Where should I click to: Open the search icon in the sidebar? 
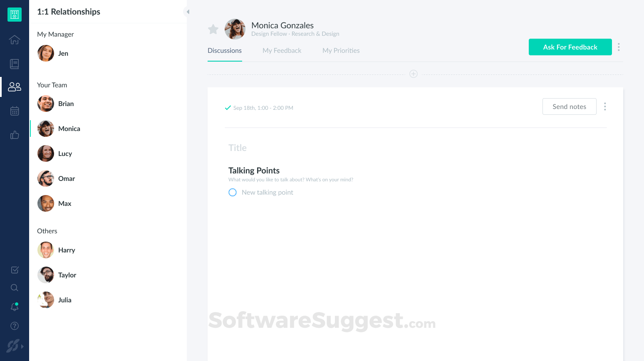[14, 287]
